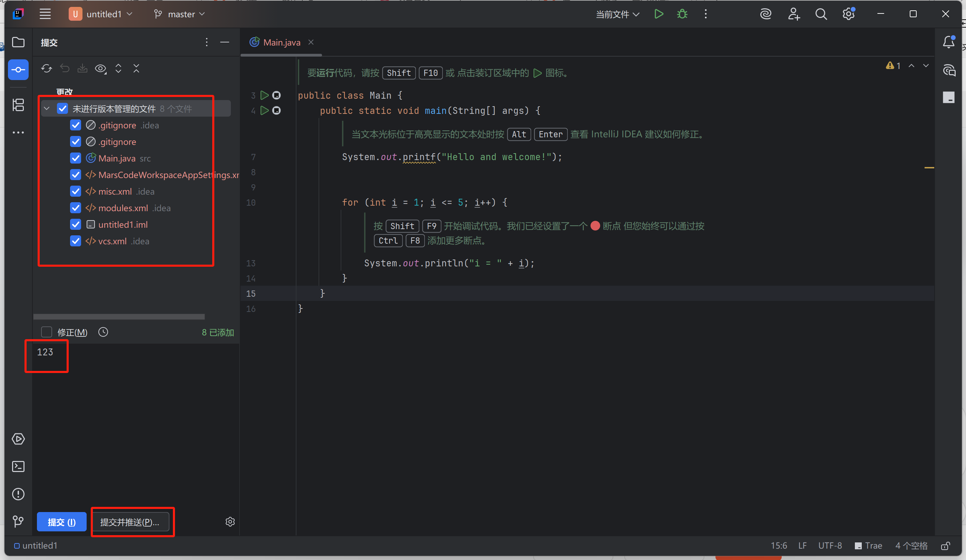Screen dimensions: 966x560
Task: Click the Run green play button
Action: click(658, 14)
